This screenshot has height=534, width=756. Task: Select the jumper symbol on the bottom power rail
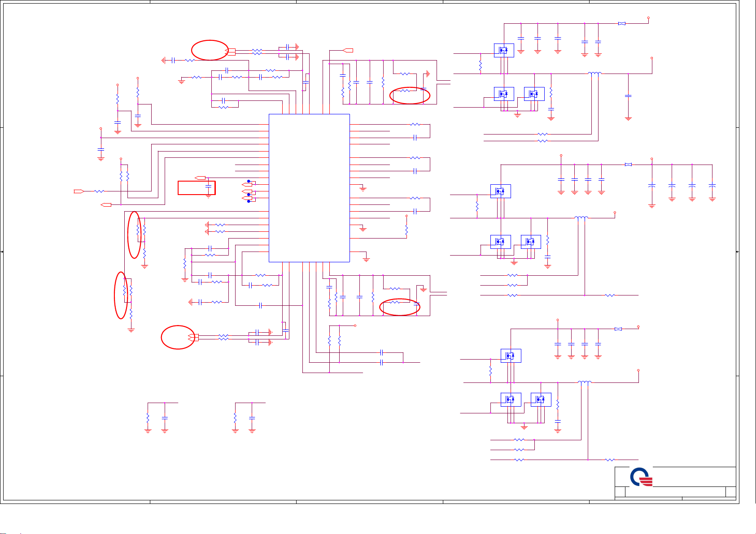pyautogui.click(x=618, y=329)
